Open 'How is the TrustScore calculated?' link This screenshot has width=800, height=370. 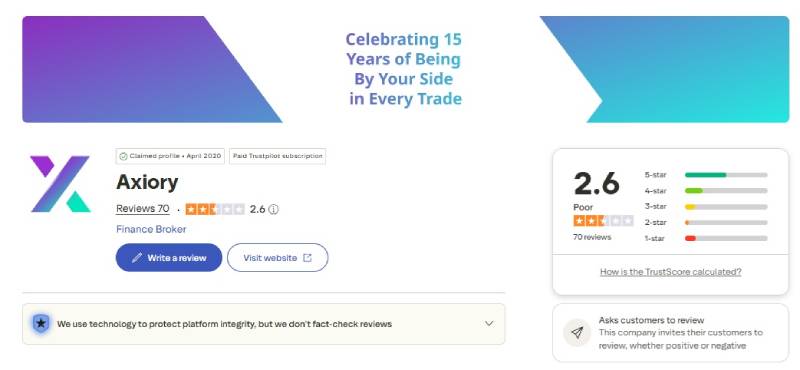670,272
